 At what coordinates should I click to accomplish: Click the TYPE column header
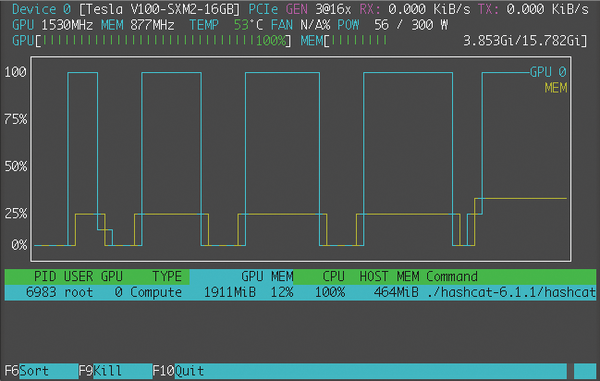click(x=167, y=277)
